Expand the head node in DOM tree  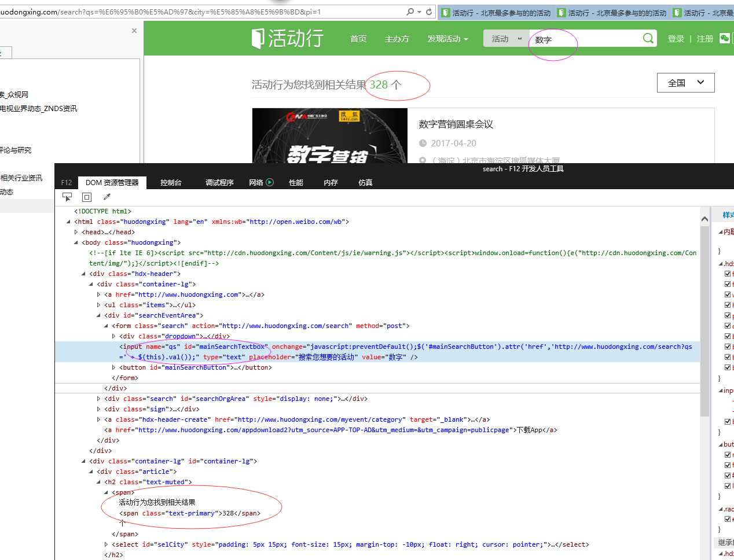(76, 232)
